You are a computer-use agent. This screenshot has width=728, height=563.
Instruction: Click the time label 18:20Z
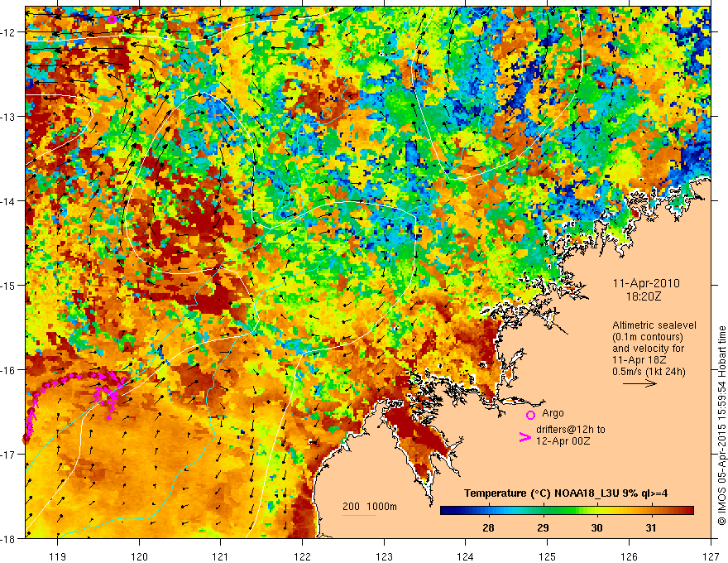click(x=643, y=296)
